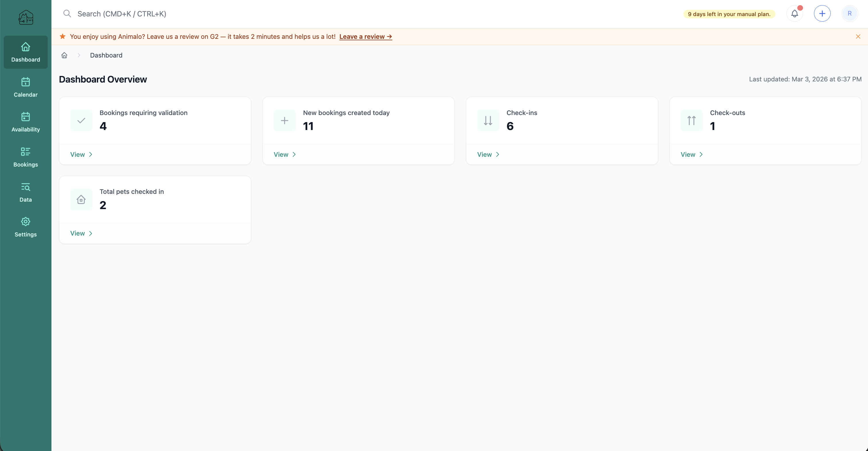This screenshot has width=868, height=451.
Task: View total pets checked in
Action: click(81, 234)
